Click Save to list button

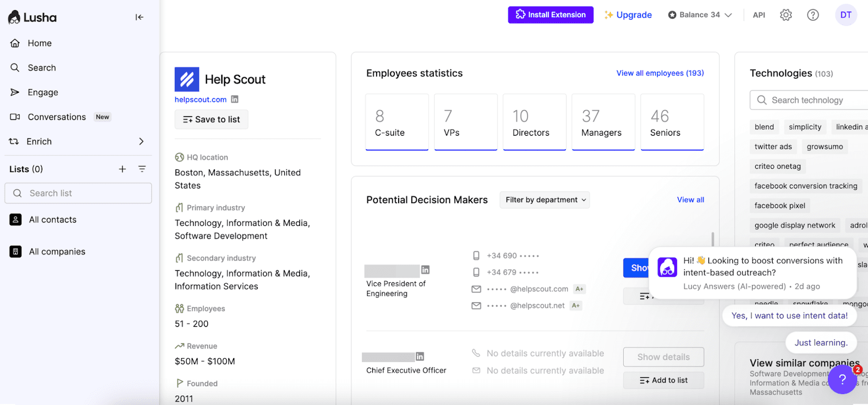pos(212,119)
